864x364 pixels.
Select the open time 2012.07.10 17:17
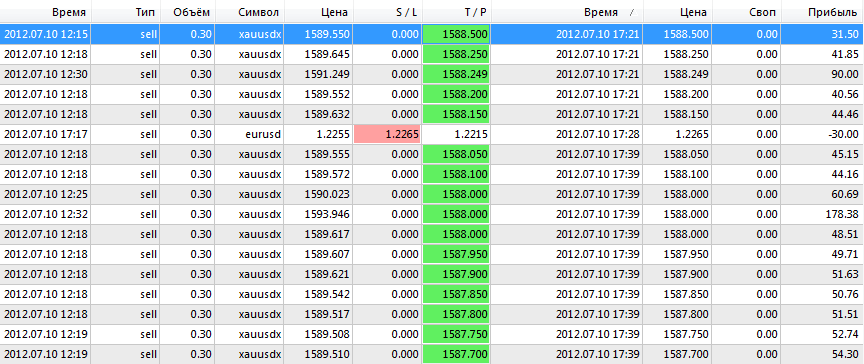tap(46, 135)
